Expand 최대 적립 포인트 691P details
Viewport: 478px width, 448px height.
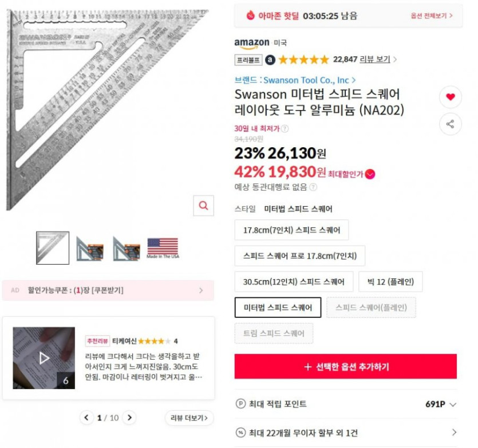point(453,404)
